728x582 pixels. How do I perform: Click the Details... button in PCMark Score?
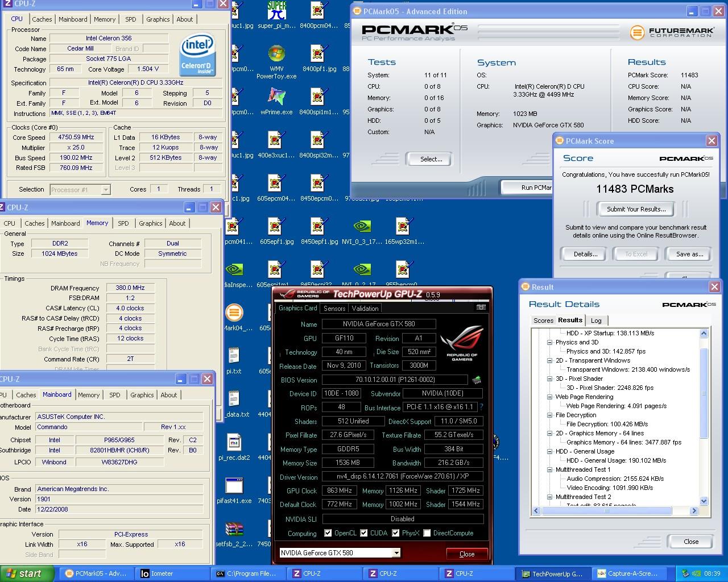click(x=585, y=254)
